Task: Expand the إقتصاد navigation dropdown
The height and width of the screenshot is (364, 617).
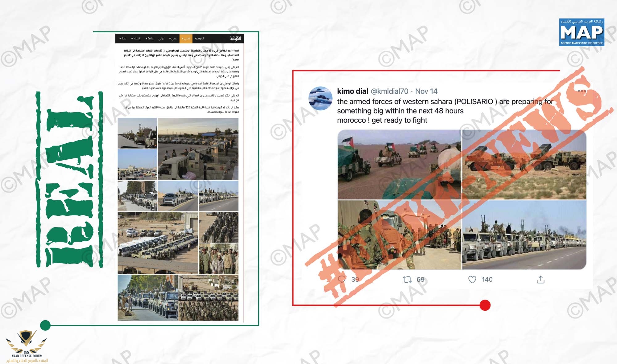Action: (136, 39)
